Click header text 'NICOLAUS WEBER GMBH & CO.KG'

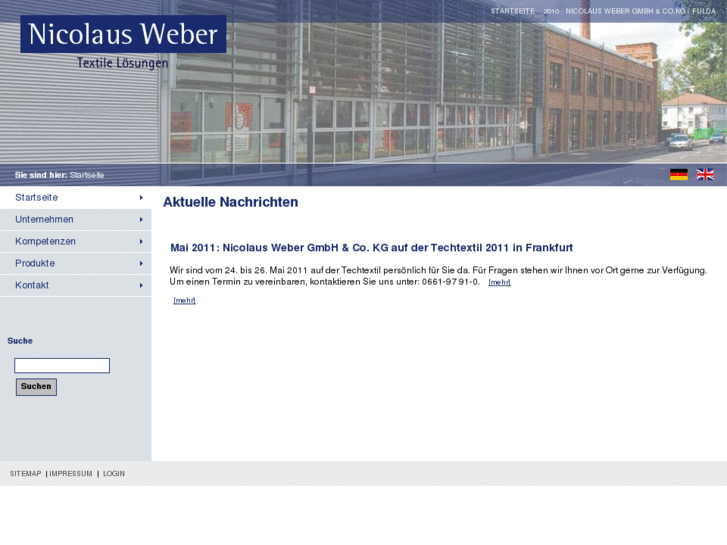[x=625, y=11]
